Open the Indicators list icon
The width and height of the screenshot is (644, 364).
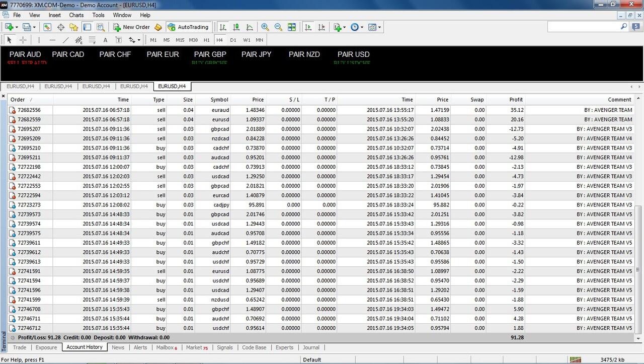338,27
